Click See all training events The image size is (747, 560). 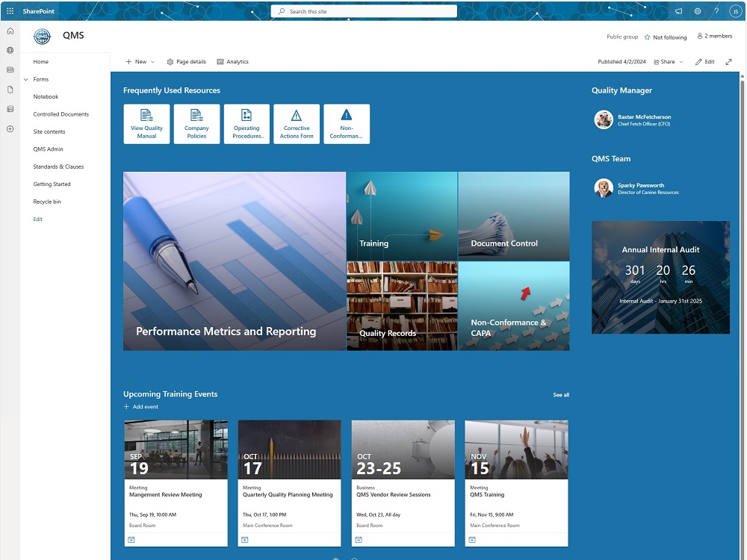tap(561, 395)
